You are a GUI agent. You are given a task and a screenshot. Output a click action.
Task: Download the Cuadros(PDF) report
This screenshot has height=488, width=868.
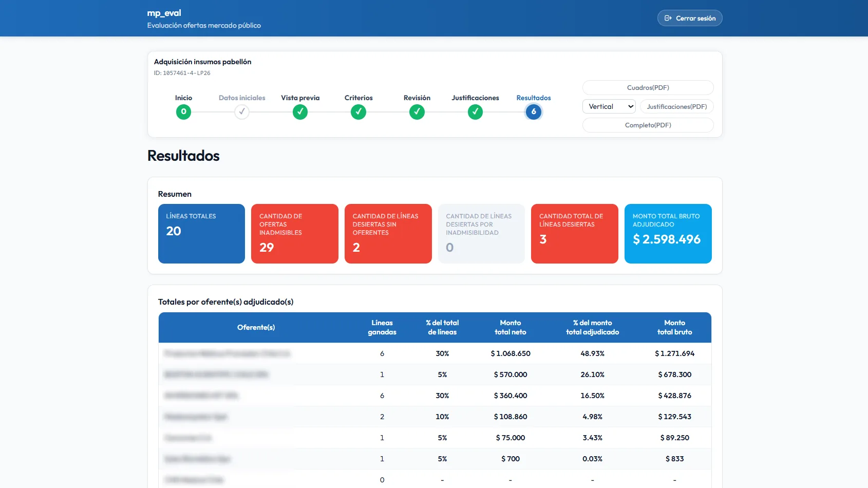(648, 88)
